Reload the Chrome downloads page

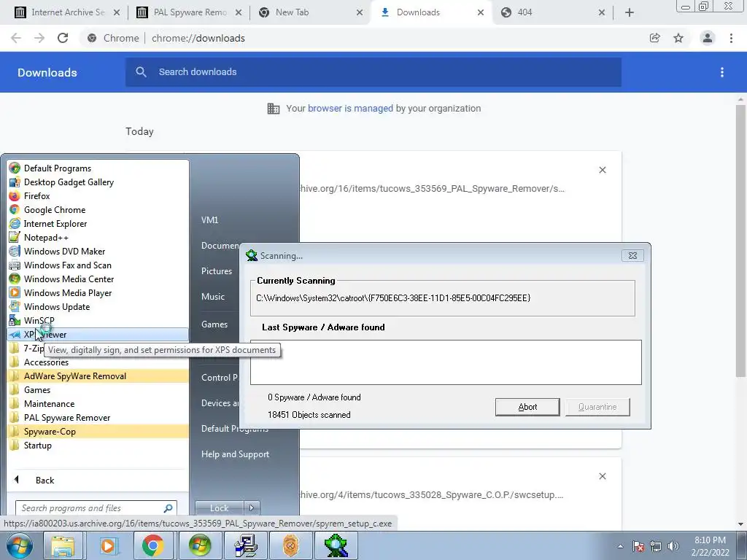coord(63,38)
